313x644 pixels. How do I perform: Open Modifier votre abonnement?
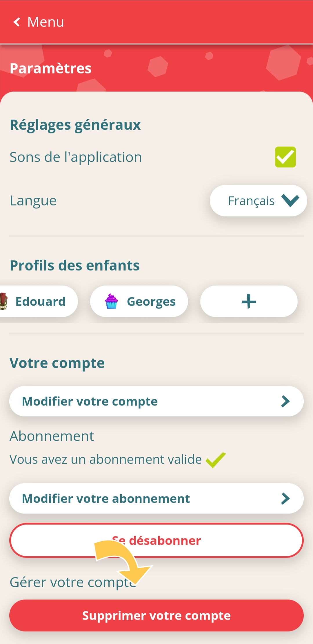point(156,498)
